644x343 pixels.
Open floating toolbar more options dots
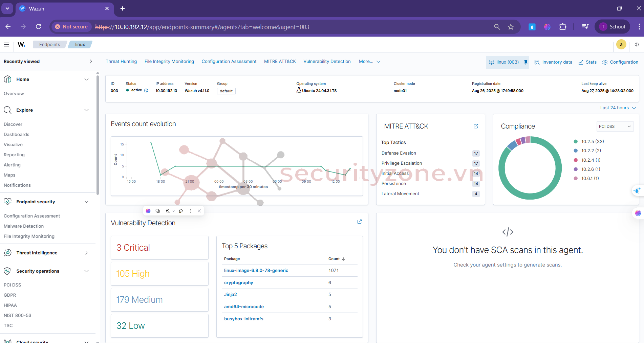[191, 211]
